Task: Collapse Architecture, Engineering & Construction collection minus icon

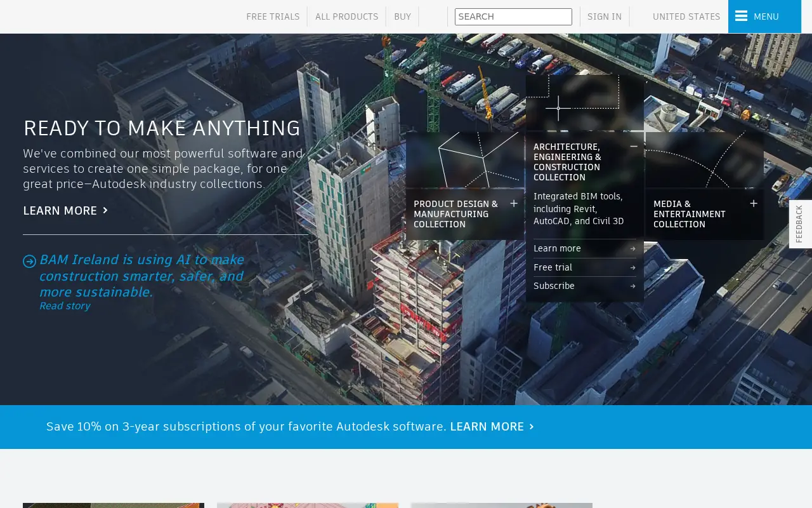Action: (634, 147)
